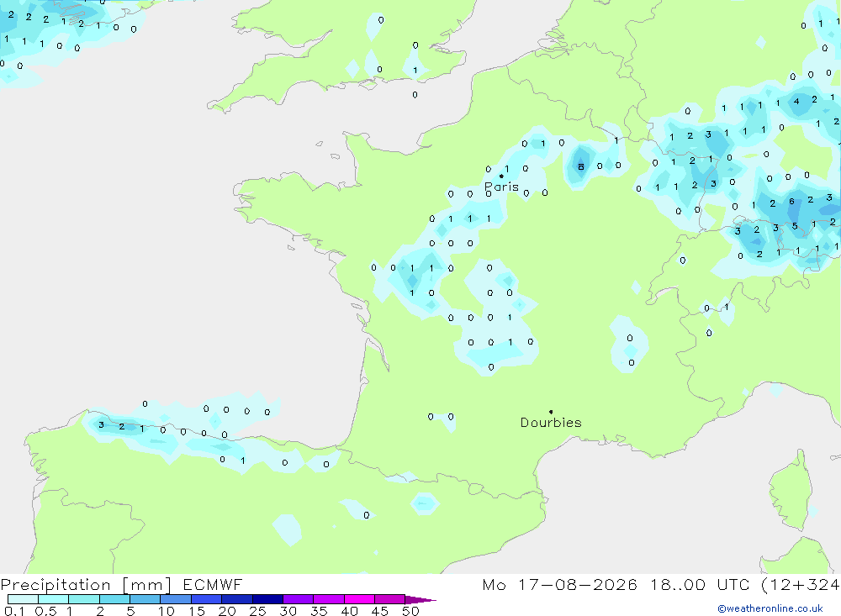Pick the 40–45 mm legend swatch
The height and width of the screenshot is (616, 841).
(x=359, y=599)
